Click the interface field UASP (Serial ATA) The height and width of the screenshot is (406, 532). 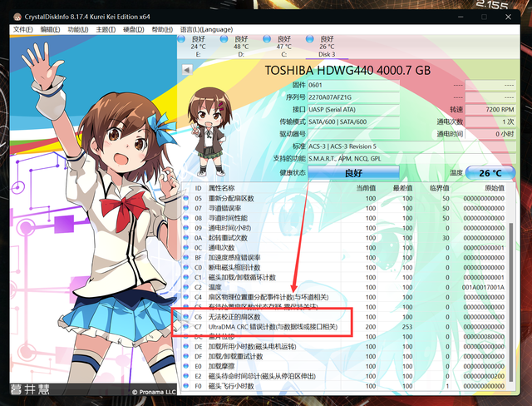353,110
